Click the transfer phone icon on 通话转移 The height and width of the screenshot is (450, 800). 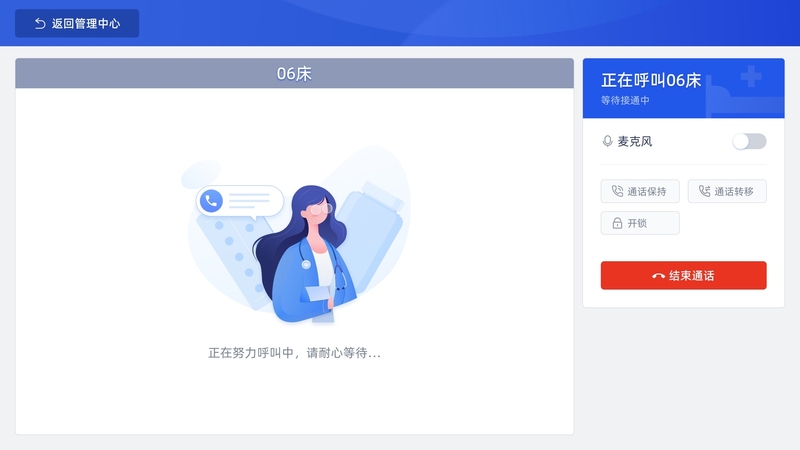(705, 191)
